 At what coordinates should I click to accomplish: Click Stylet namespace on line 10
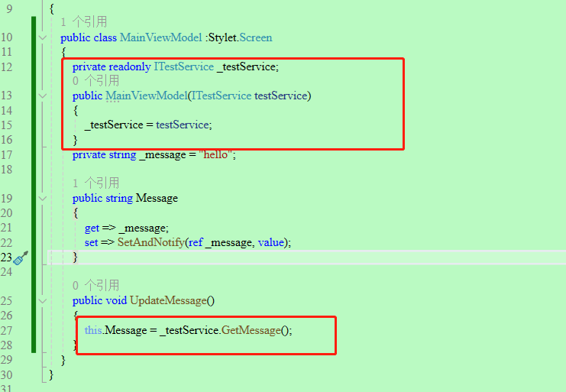[x=222, y=37]
